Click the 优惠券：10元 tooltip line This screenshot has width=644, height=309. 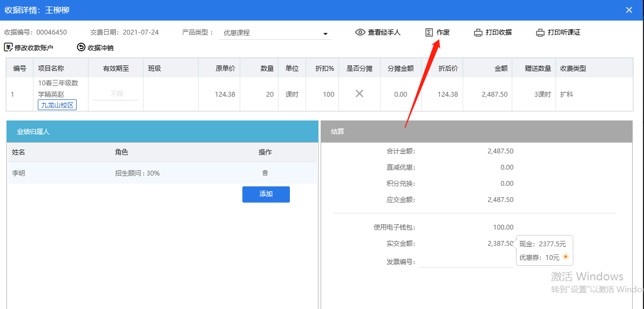click(x=539, y=257)
